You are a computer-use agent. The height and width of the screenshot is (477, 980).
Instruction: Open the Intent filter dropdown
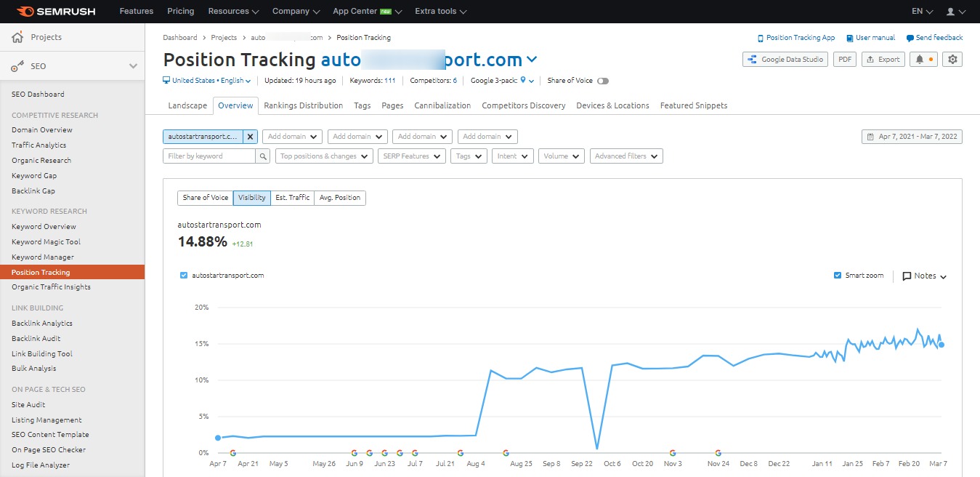[513, 156]
